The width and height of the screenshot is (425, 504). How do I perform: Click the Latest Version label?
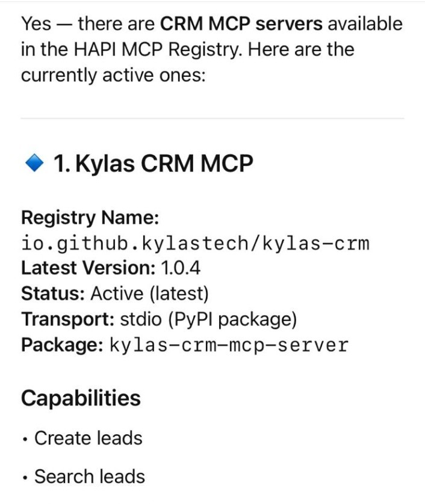click(x=87, y=268)
